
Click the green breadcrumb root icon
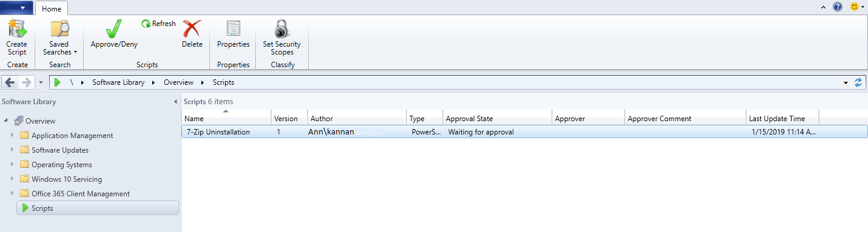coord(57,82)
